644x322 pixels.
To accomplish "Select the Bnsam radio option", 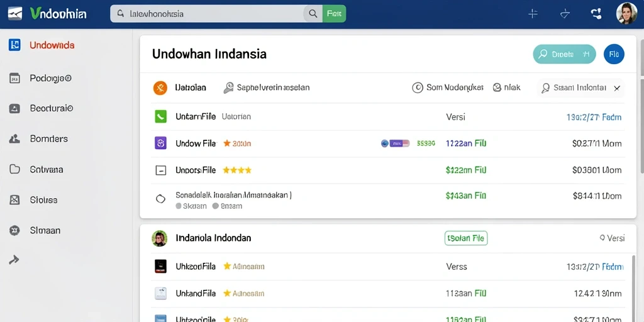I will click(x=228, y=206).
